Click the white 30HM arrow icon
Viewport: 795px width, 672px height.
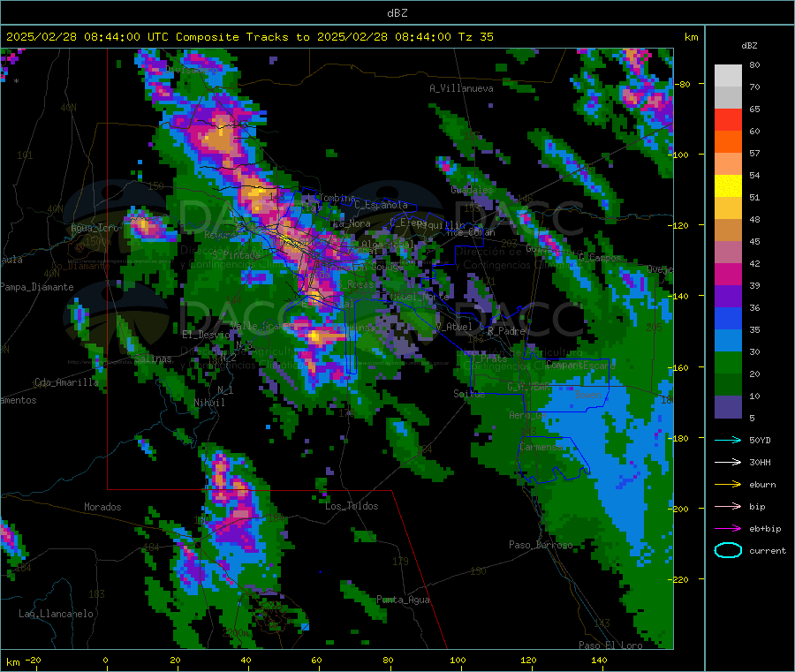[728, 462]
